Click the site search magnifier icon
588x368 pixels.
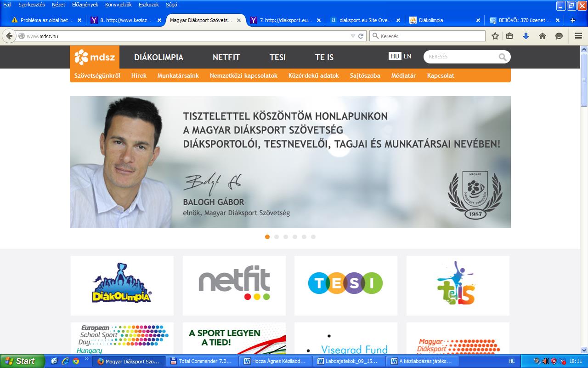pos(503,57)
